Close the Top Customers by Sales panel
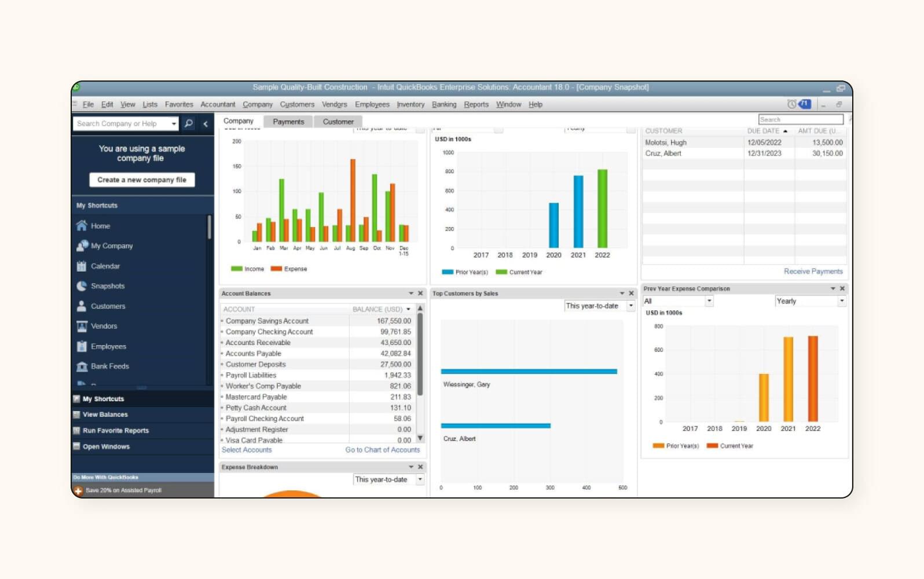 pos(631,294)
